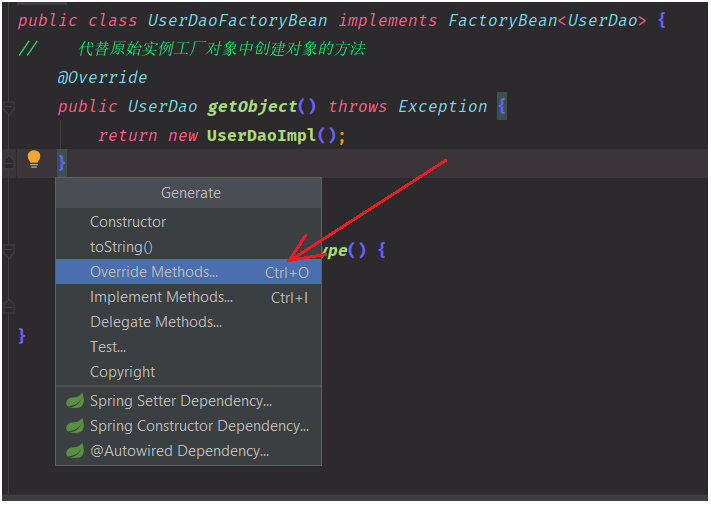The image size is (711, 505).
Task: Collapse the second method using its gutter fold marker
Action: (9, 251)
